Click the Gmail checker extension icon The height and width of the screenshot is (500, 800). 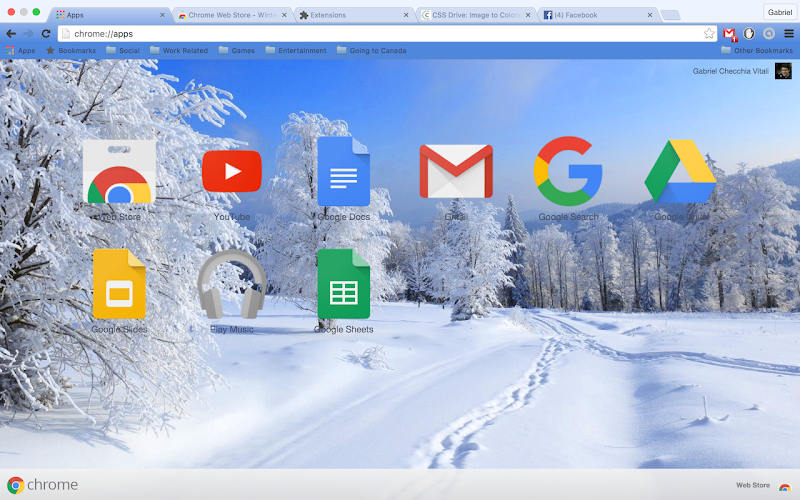click(x=729, y=34)
